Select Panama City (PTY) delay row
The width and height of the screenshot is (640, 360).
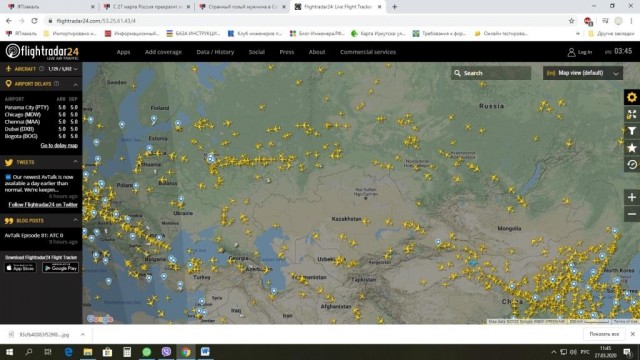[x=41, y=107]
